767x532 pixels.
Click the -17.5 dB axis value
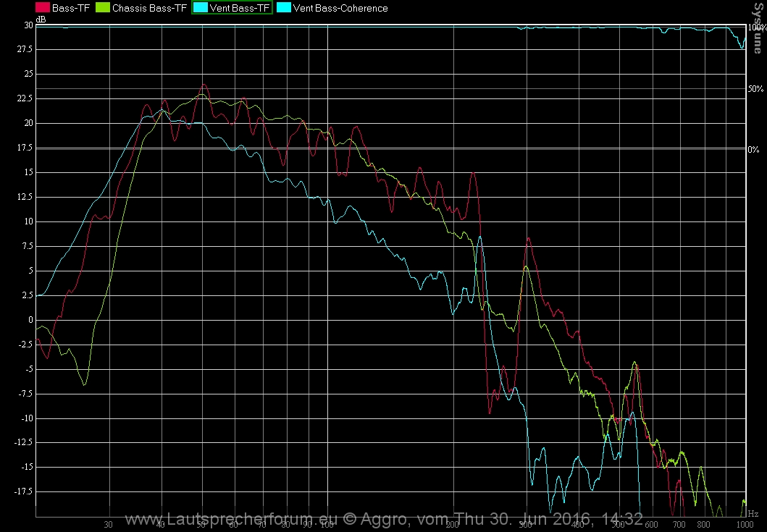point(24,491)
